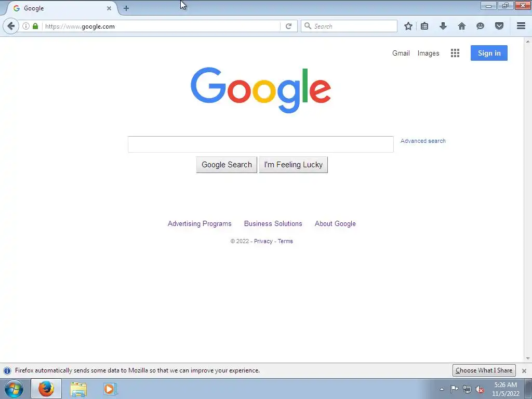This screenshot has height=399, width=532.
Task: Click Firefox icon in the taskbar
Action: point(46,389)
